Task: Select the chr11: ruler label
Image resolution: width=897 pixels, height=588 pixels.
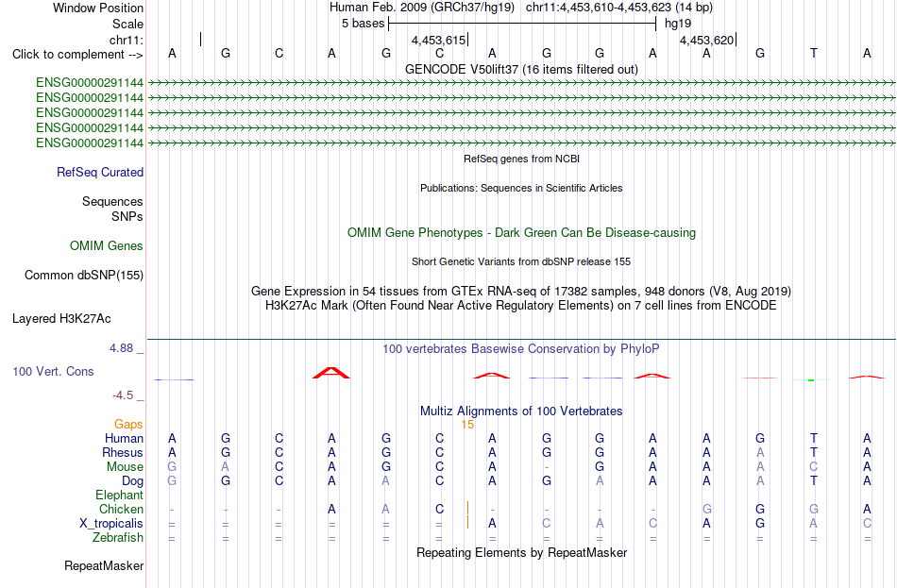Action: click(x=126, y=40)
